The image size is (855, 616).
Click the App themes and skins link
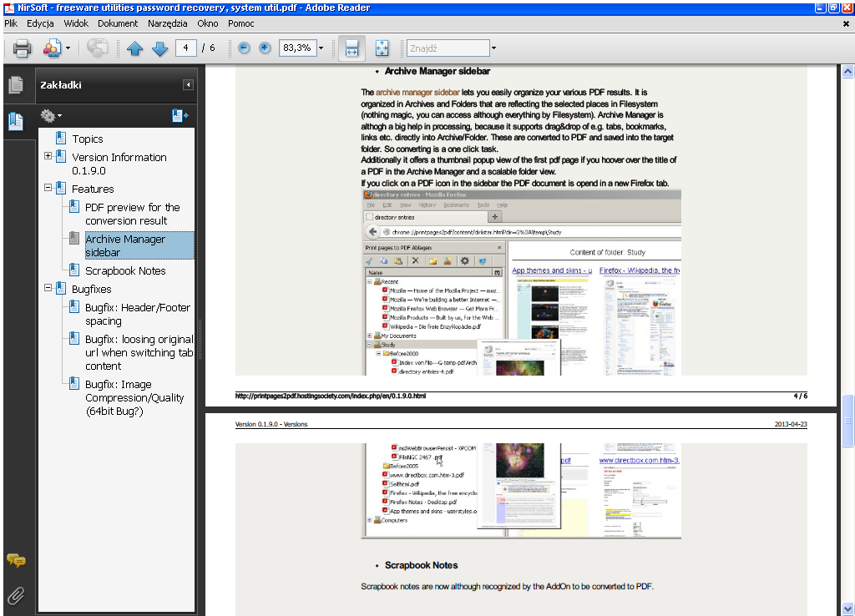pos(552,270)
